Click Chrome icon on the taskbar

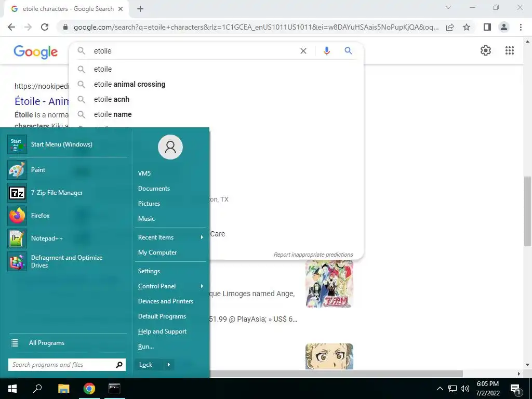[89, 389]
